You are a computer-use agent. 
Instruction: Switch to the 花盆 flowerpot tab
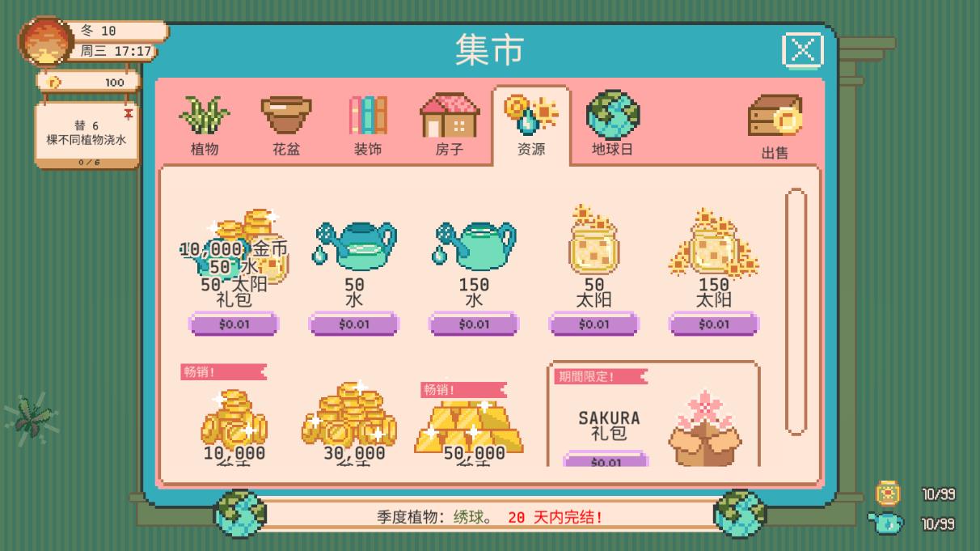[x=286, y=125]
